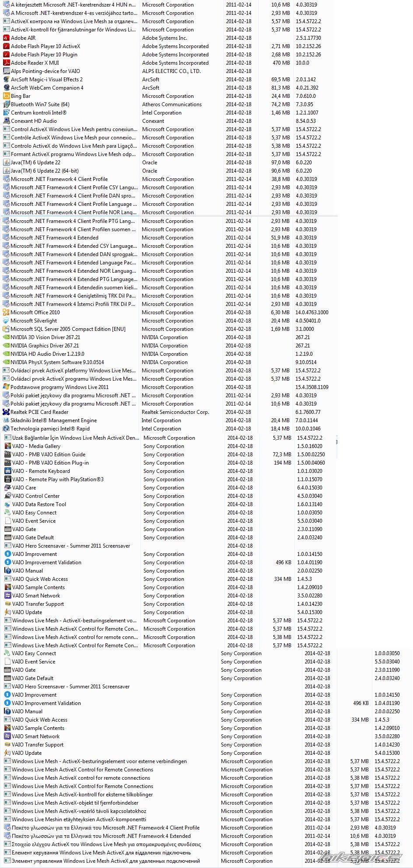This screenshot has height=868, width=413.
Task: Select row "Windows Live Mesh ActiveX-vezérlő távoli kapcsolatokhoz"
Action: pos(206,811)
